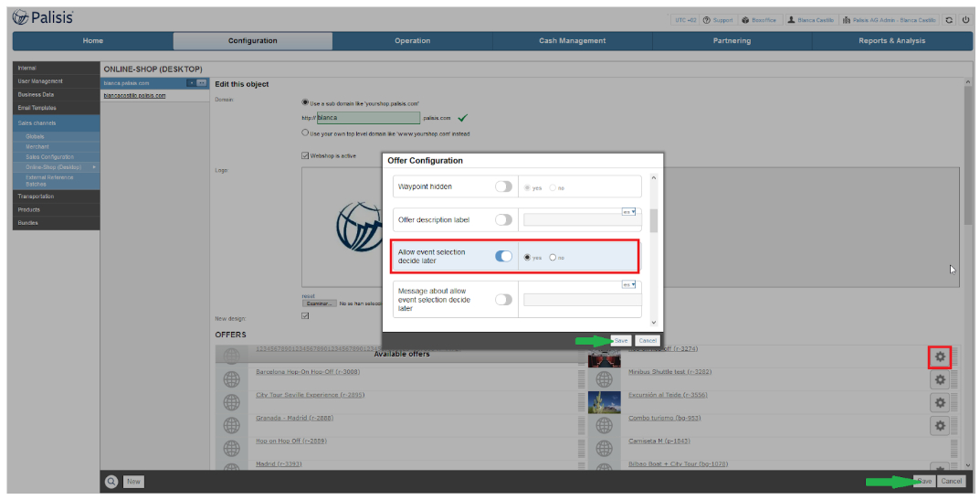
Task: Open the Barcelona Hop-On Hop-Off (r-3008) offer link
Action: [308, 372]
